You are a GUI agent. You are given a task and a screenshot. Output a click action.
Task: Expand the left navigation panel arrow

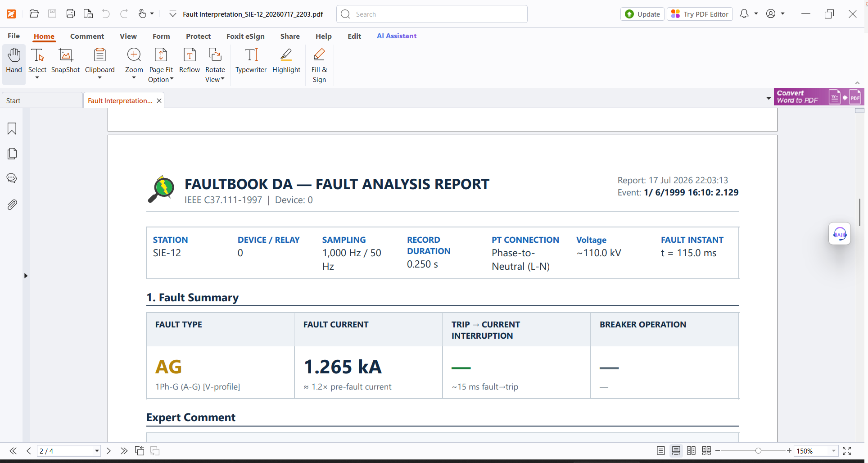click(26, 276)
